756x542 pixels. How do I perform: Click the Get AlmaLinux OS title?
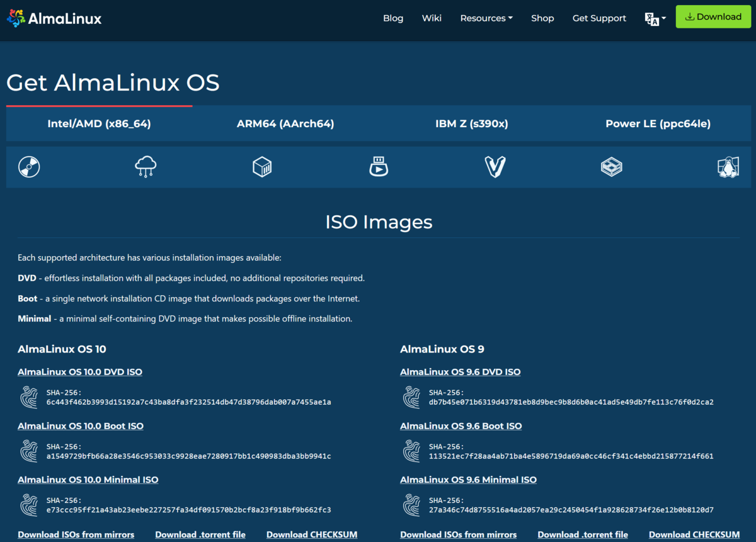coord(113,82)
